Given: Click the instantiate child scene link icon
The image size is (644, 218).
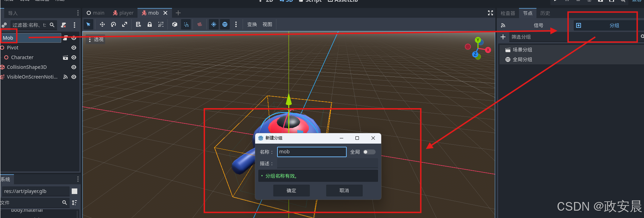Looking at the screenshot, I should [x=4, y=25].
